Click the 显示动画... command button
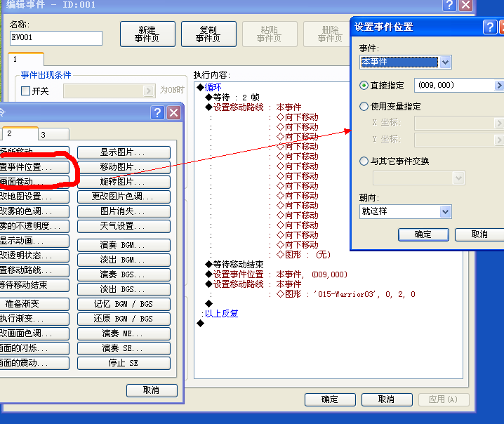This screenshot has height=424, width=504. (34, 241)
